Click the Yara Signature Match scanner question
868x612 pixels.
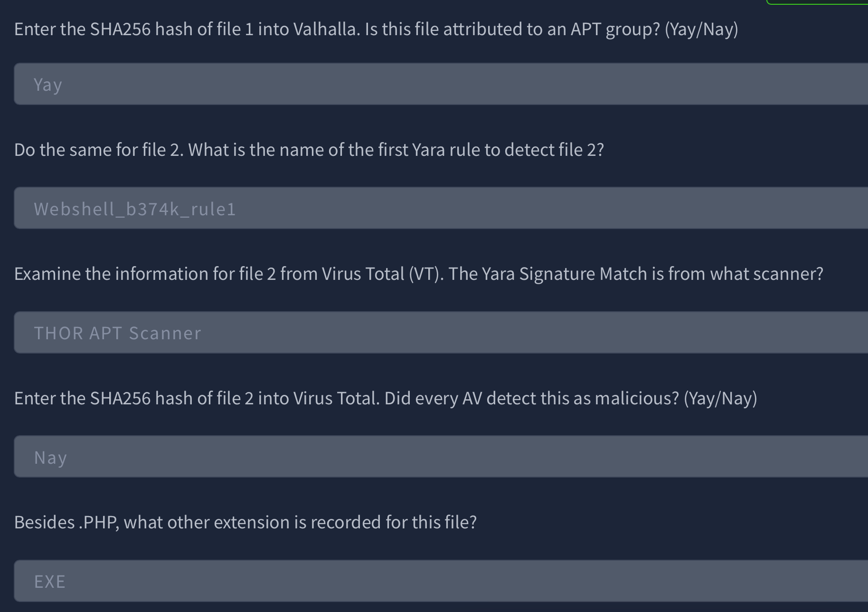[x=419, y=274]
